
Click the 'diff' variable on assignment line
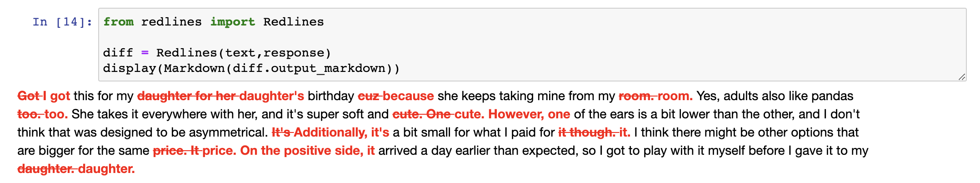point(118,53)
